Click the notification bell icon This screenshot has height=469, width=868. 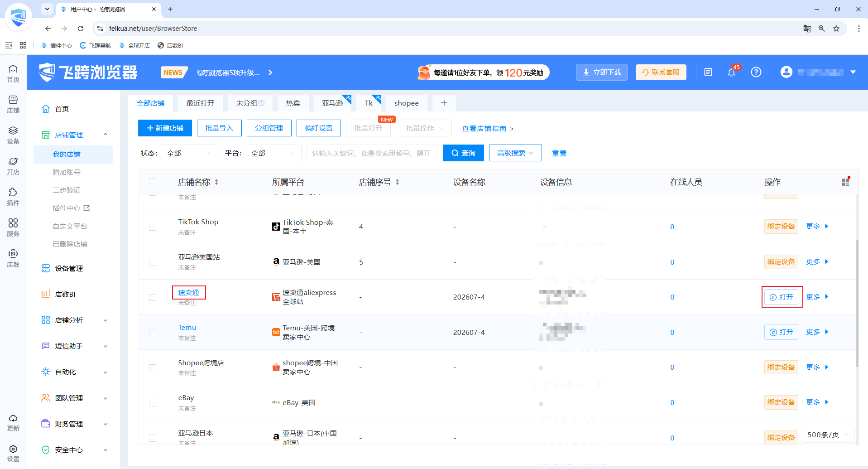click(x=731, y=73)
